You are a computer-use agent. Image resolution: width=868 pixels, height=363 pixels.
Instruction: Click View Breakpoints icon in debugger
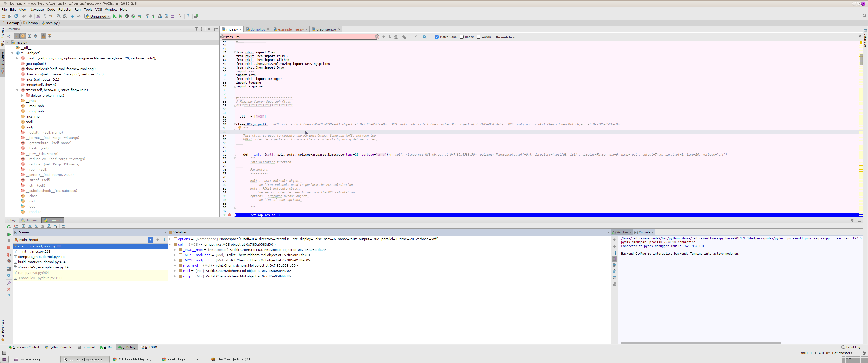pyautogui.click(x=9, y=255)
